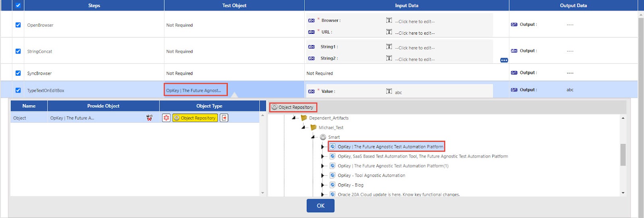Click the Test Object column header
644x218 pixels.
tap(234, 5)
